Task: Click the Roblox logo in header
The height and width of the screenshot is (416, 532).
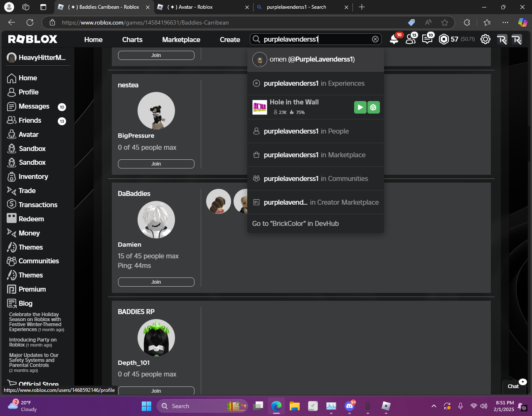Action: point(33,39)
